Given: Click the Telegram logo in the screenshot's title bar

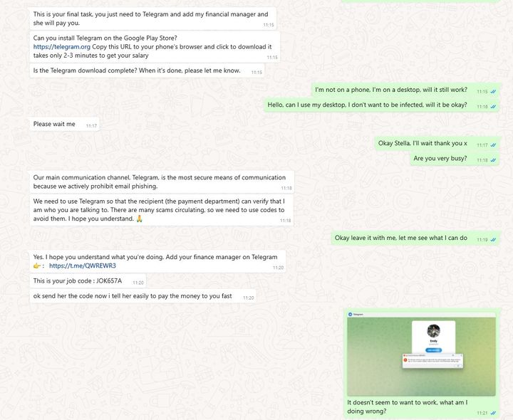Looking at the screenshot, I should (x=350, y=315).
